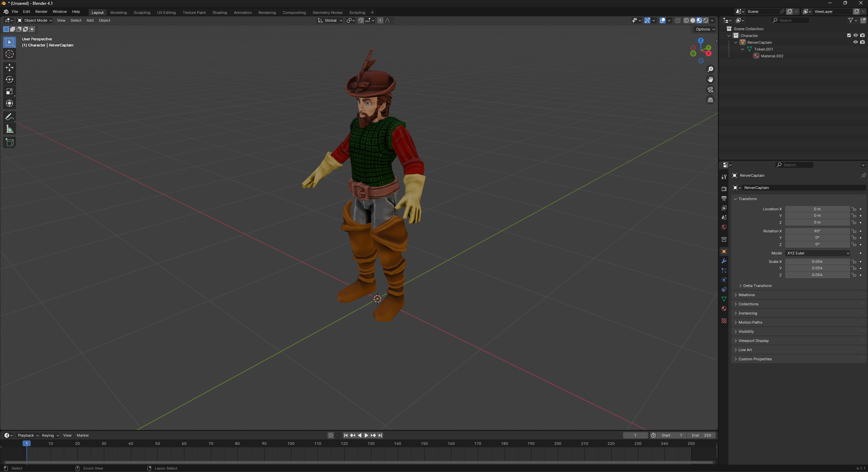The image size is (868, 472).
Task: Switch to the Sculpting workspace tab
Action: pyautogui.click(x=142, y=13)
